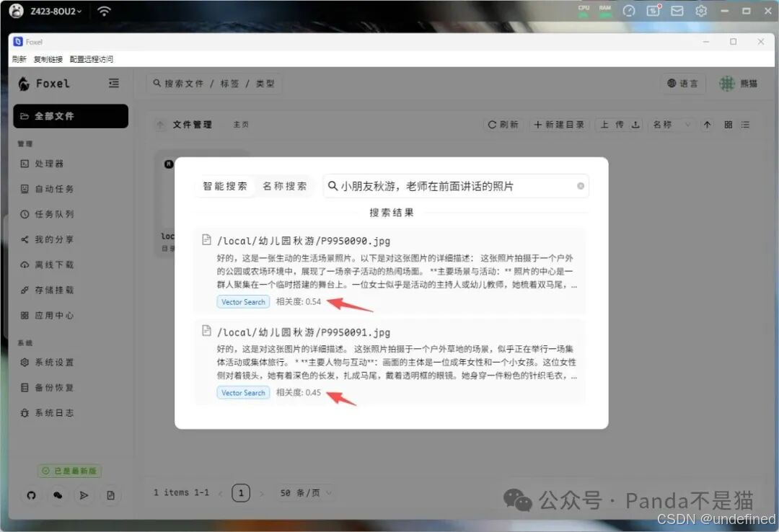
Task: Switch to the 名称搜索 tab
Action: (x=285, y=186)
